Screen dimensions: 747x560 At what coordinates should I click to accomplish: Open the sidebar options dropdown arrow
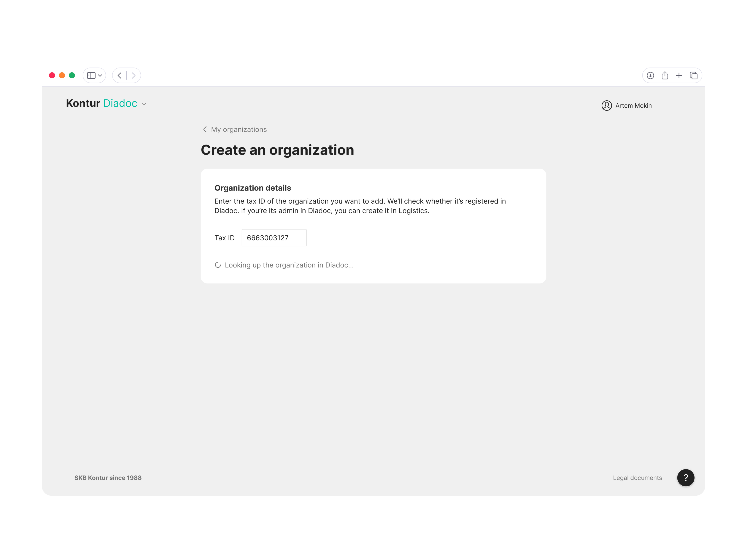point(100,76)
